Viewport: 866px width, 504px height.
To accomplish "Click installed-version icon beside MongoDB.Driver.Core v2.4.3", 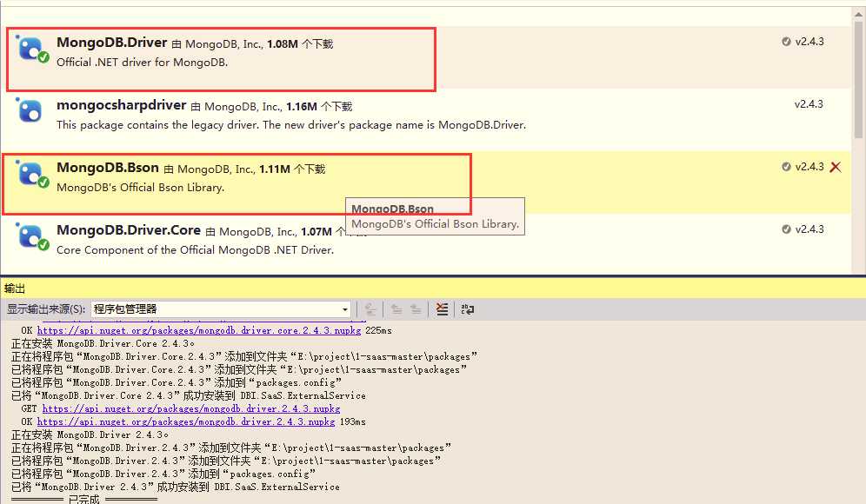I will click(x=786, y=229).
